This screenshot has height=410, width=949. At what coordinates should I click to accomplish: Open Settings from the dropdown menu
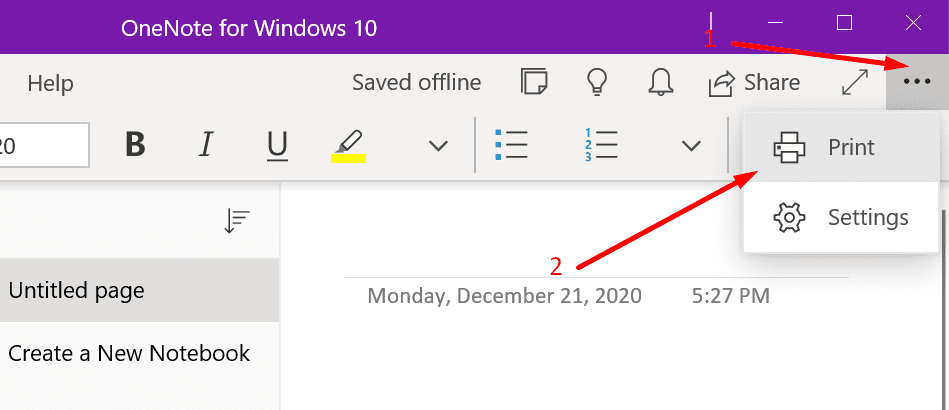coord(840,217)
